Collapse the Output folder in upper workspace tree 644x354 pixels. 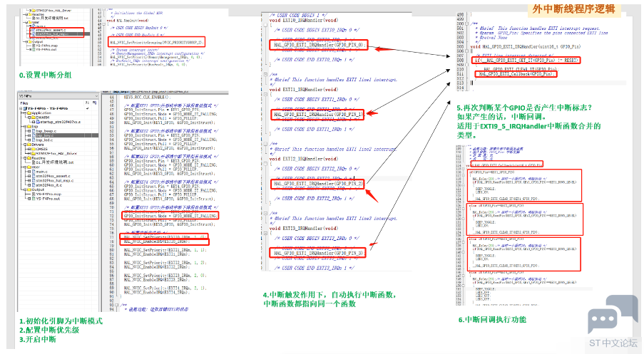point(26,42)
